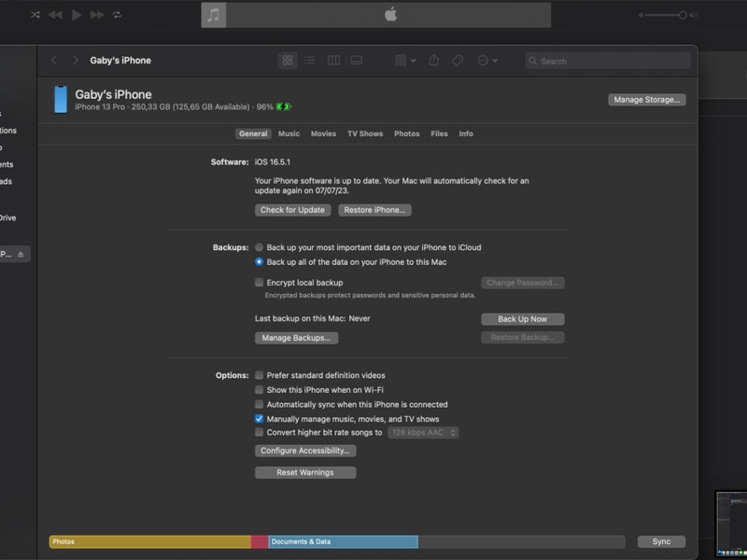The height and width of the screenshot is (560, 747).
Task: Switch to column view
Action: (334, 61)
